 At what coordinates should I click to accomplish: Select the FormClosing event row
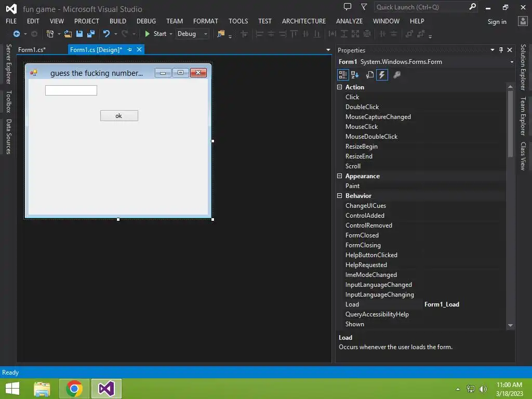(x=421, y=245)
